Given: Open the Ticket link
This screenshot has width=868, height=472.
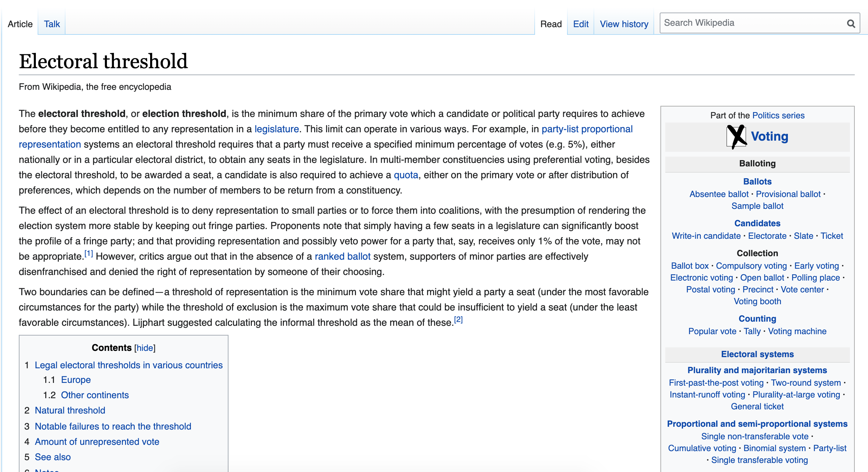Looking at the screenshot, I should tap(832, 236).
